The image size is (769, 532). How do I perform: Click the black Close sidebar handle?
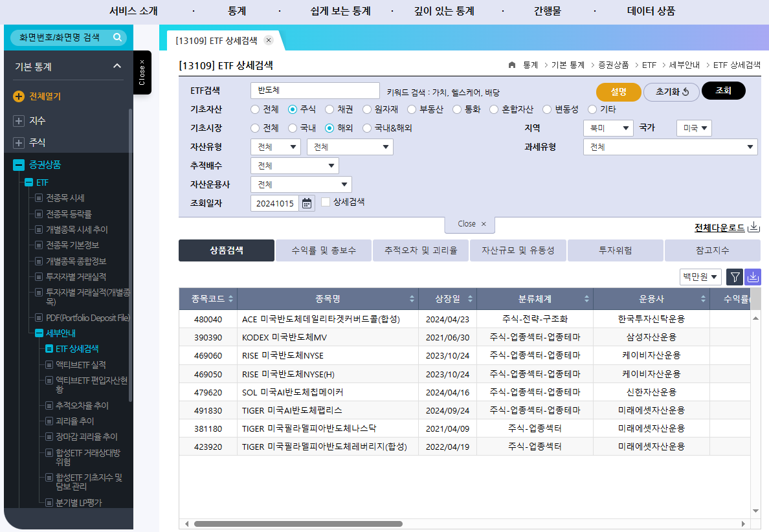point(142,72)
